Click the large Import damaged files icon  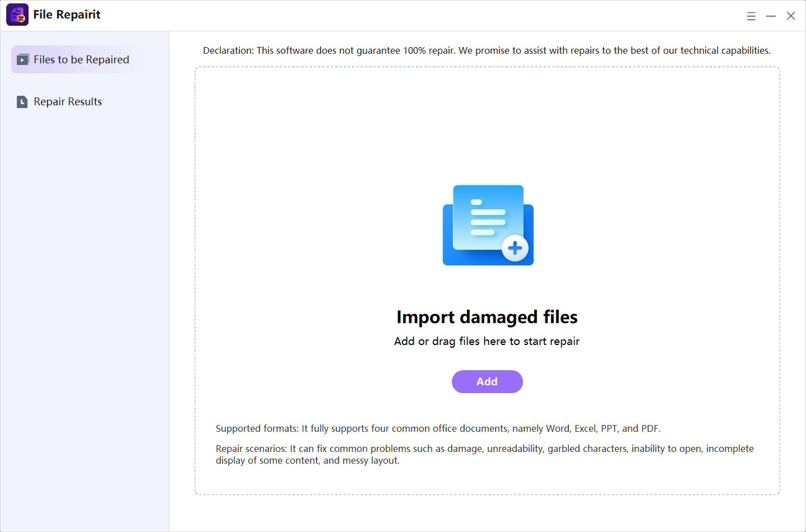[x=487, y=225]
